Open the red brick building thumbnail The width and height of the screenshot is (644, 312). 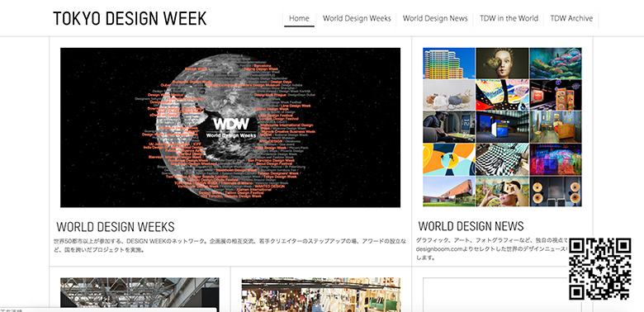(x=449, y=191)
